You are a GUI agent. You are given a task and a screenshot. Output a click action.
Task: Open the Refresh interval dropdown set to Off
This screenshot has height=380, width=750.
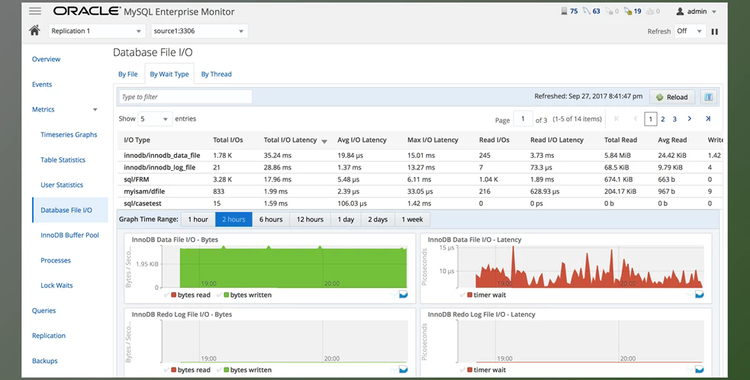pos(690,31)
